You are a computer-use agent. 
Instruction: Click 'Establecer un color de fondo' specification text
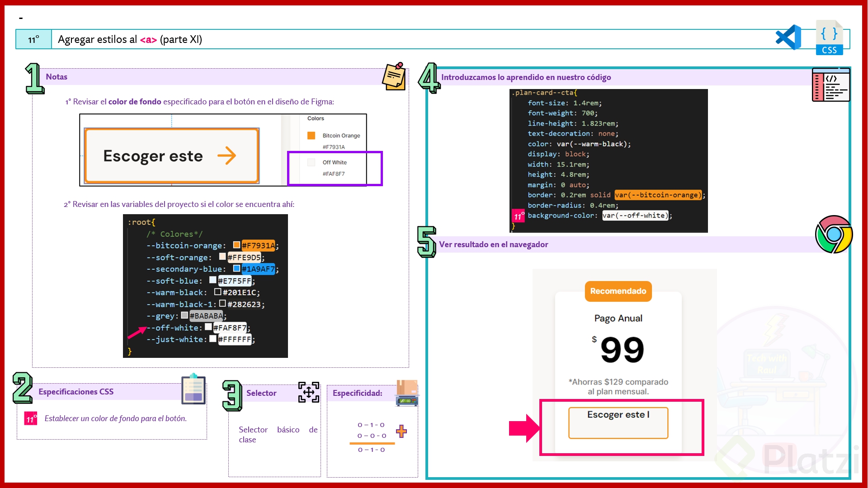pyautogui.click(x=116, y=418)
